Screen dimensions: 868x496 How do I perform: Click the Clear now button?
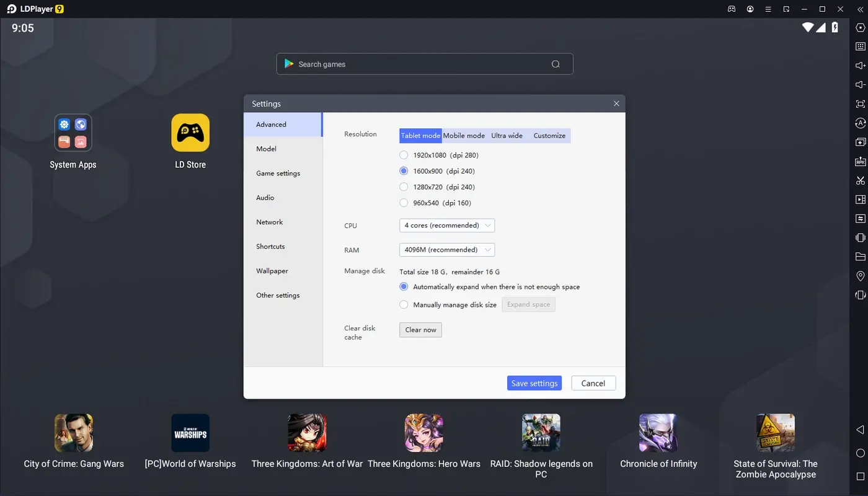420,330
